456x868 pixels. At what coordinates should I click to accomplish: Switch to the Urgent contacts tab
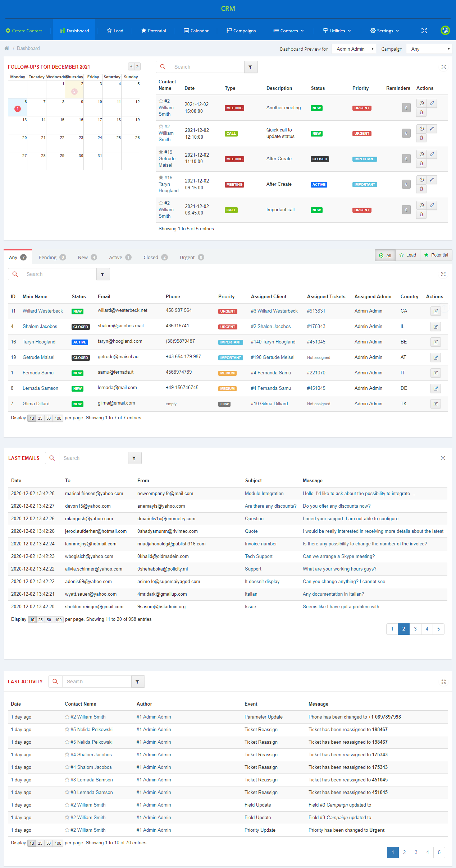(x=192, y=257)
